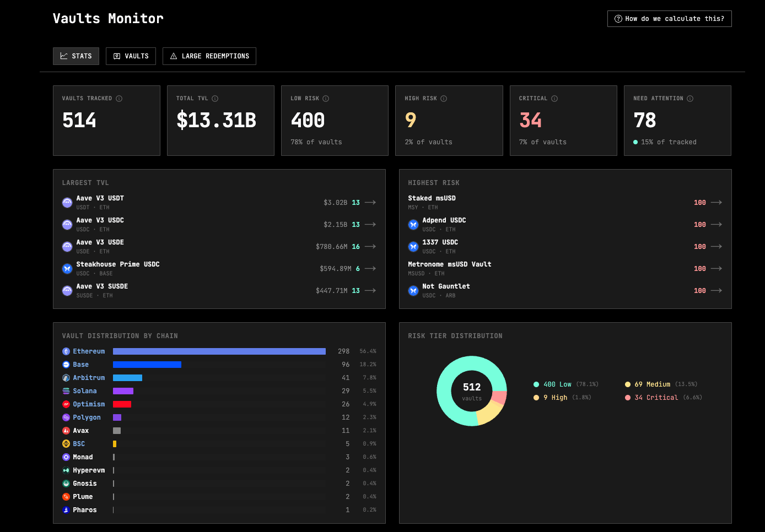765x532 pixels.
Task: Click the Ethereum chain icon
Action: tap(66, 351)
